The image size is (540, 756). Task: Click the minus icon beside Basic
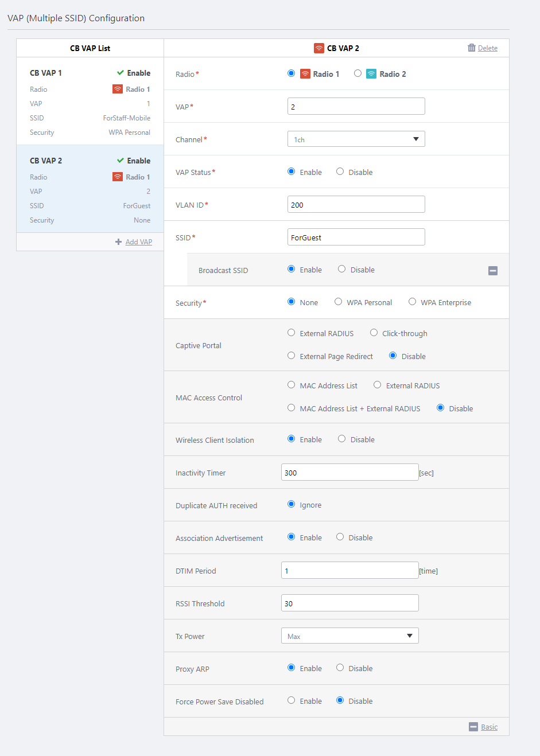point(473,727)
